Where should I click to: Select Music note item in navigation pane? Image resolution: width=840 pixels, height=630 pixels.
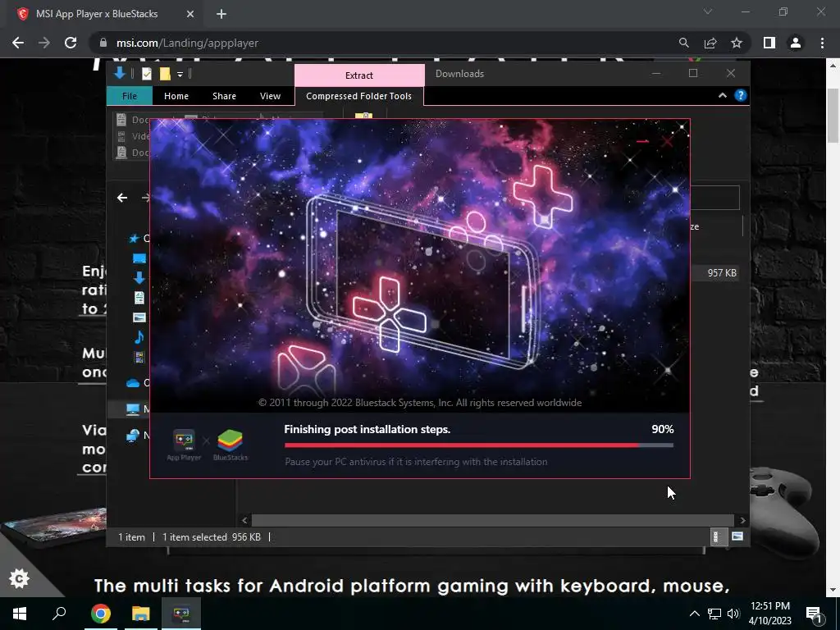coord(139,336)
